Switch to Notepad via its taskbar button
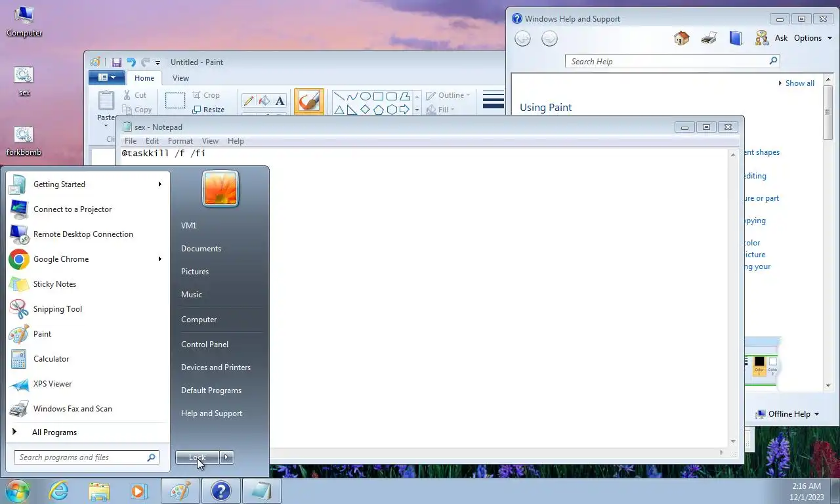This screenshot has width=840, height=504. [261, 491]
